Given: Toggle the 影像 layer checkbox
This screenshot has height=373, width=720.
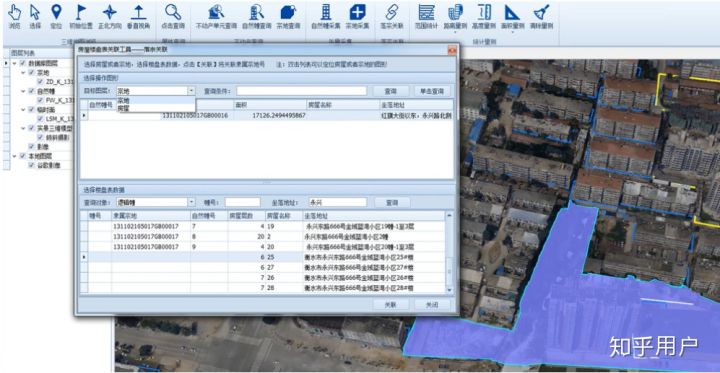Looking at the screenshot, I should [31, 147].
